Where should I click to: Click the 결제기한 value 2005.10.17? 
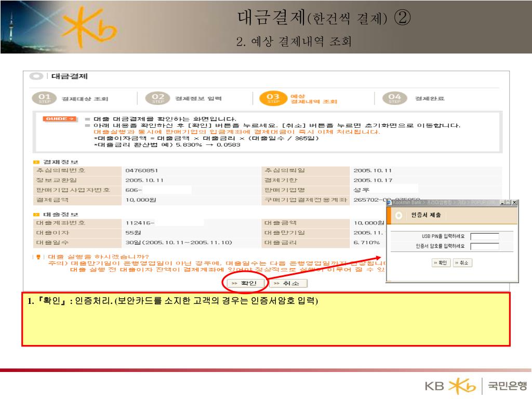373,180
